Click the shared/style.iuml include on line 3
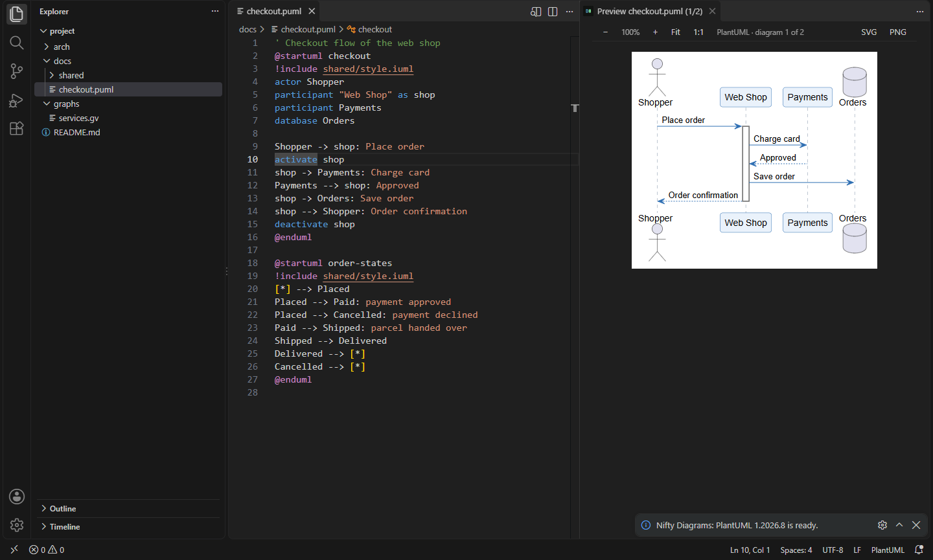Screen dimensions: 933x560 [368, 69]
